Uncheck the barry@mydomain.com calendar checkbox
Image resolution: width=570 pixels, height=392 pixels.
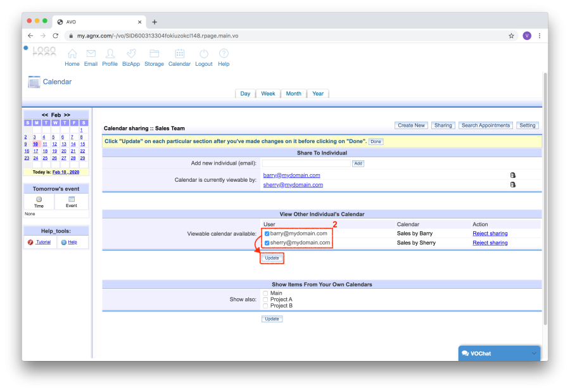point(267,234)
